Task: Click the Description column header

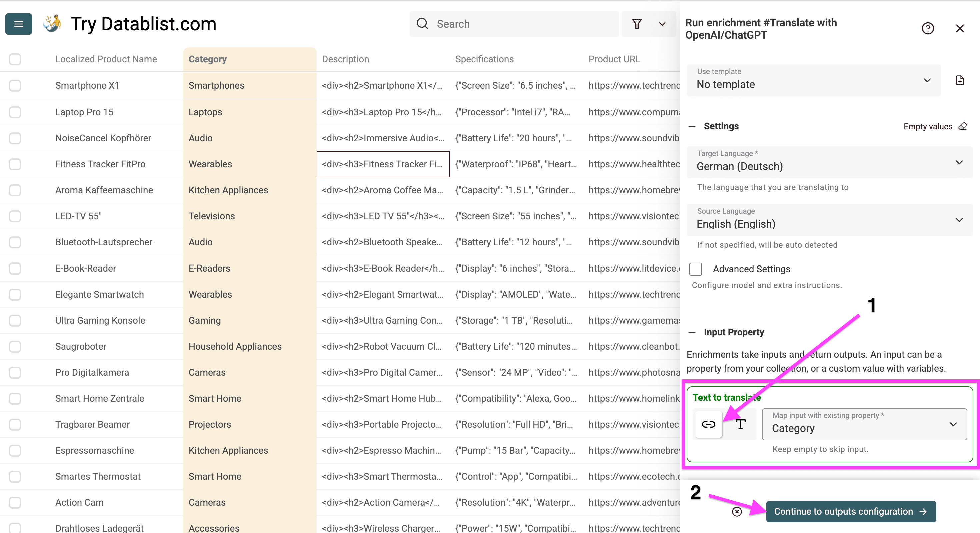Action: (345, 59)
